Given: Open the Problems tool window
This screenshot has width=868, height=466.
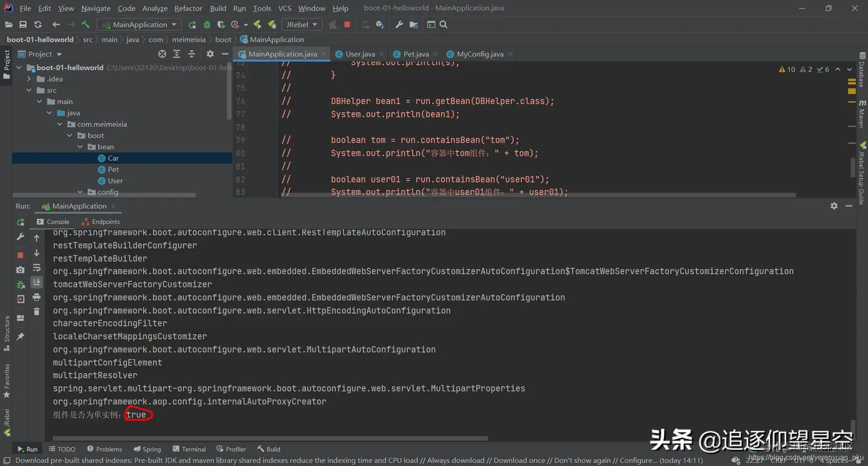Looking at the screenshot, I should coord(104,449).
